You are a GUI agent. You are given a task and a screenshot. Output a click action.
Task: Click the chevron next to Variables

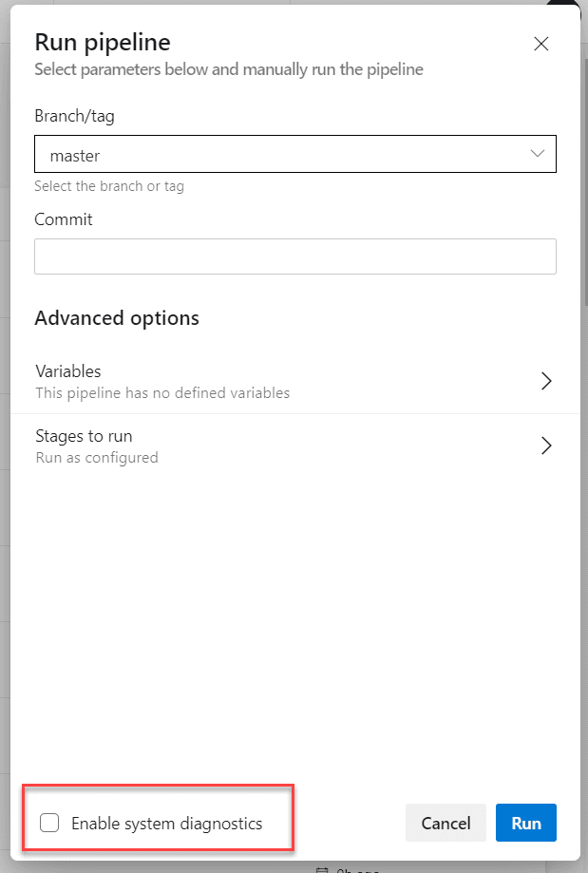point(546,380)
